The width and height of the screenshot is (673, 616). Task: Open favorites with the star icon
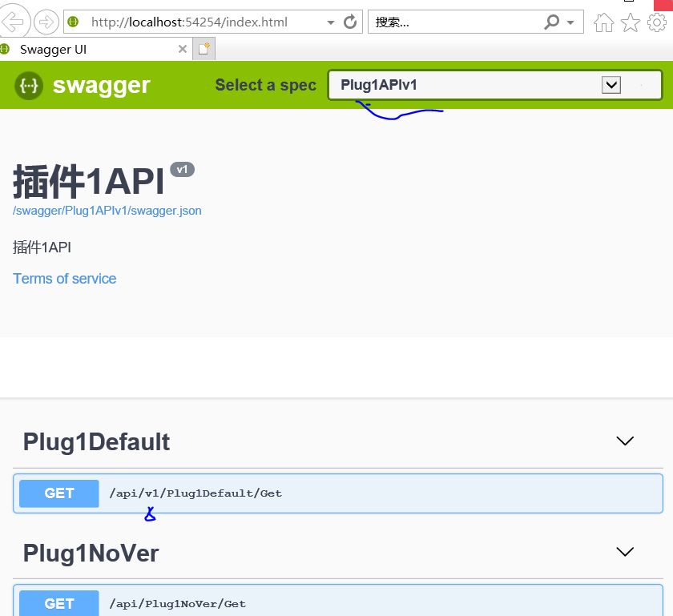click(x=630, y=22)
